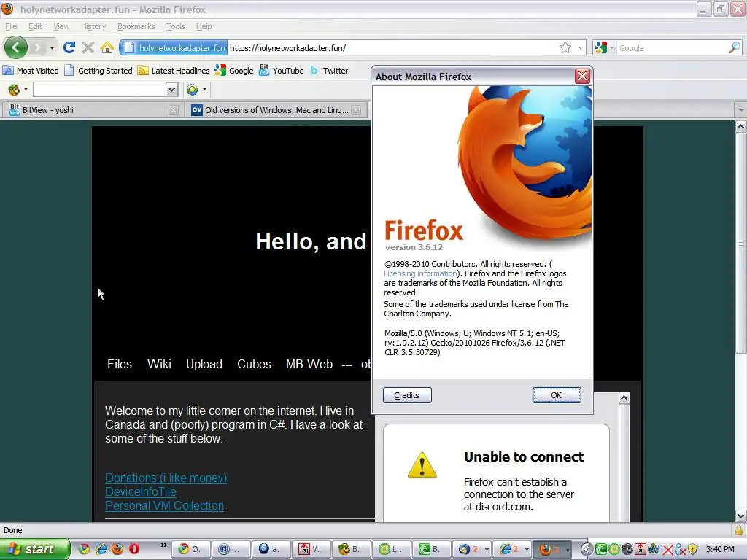Open the History menu

point(93,26)
